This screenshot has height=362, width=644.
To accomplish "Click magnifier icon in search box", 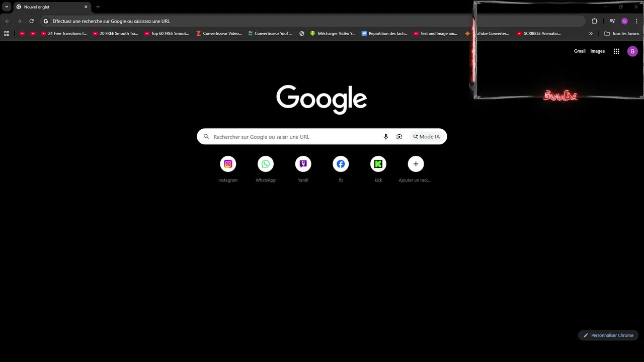I will click(x=206, y=137).
